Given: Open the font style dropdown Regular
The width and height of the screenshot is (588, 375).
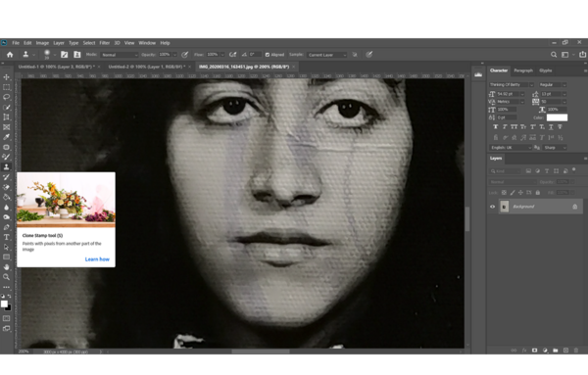Looking at the screenshot, I should click(x=553, y=84).
